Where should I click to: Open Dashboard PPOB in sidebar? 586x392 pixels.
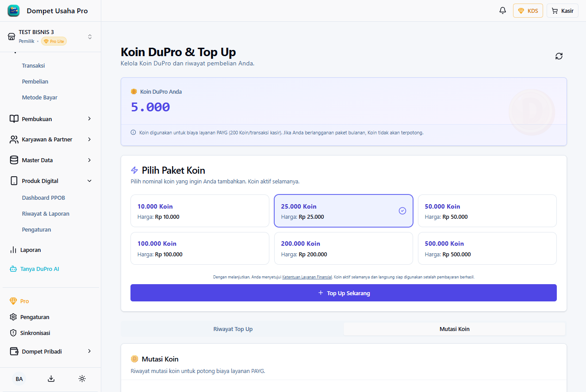(x=43, y=198)
